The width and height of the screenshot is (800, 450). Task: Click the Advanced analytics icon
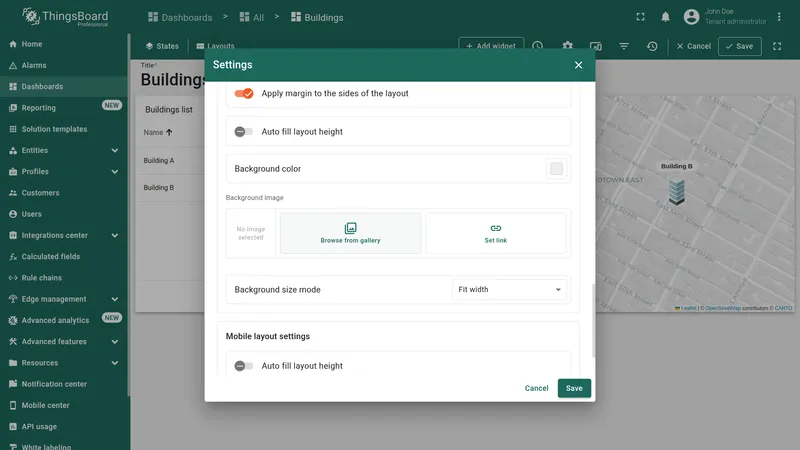tap(13, 320)
